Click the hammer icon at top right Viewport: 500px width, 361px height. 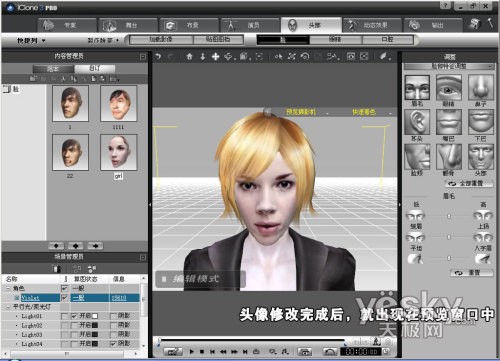490,23
